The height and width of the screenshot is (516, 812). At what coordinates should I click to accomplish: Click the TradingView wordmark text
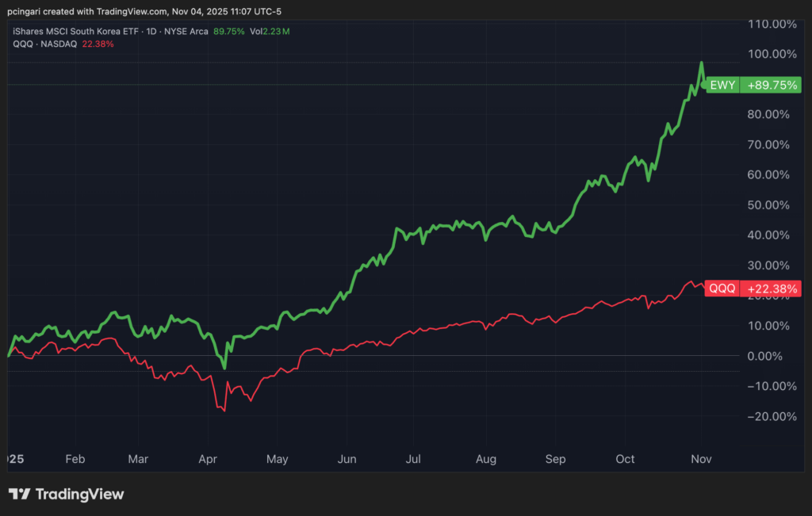(x=79, y=494)
